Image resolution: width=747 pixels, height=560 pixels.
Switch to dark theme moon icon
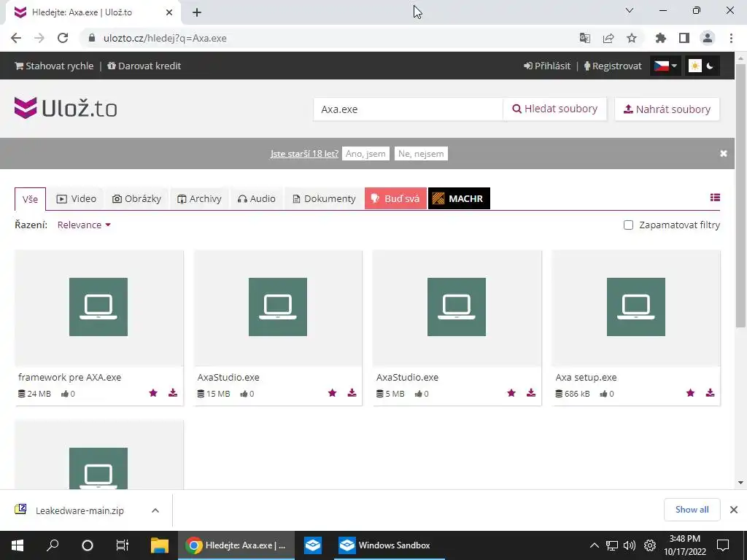point(710,66)
